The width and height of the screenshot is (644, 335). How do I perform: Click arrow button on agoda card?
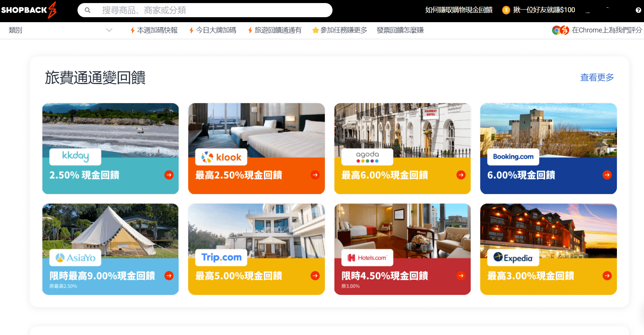pyautogui.click(x=461, y=175)
